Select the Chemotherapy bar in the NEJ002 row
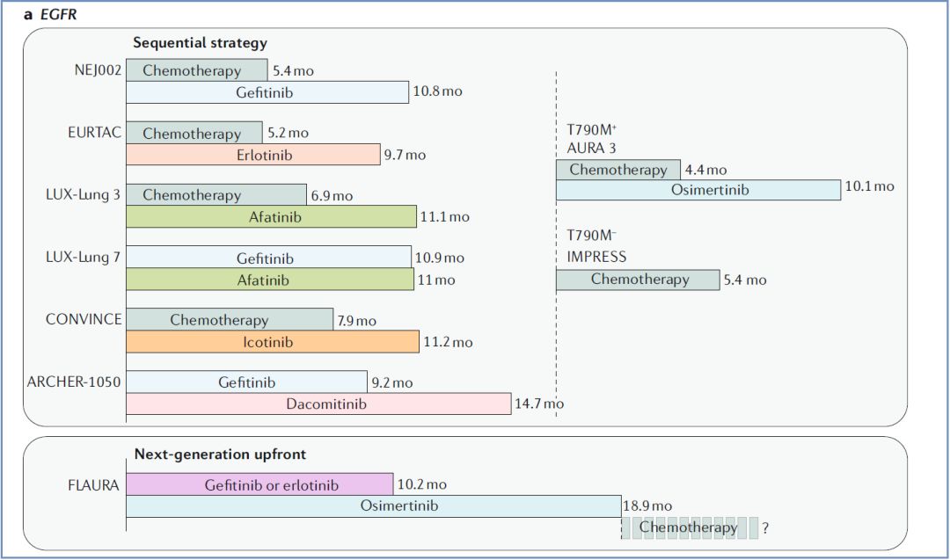 point(197,70)
